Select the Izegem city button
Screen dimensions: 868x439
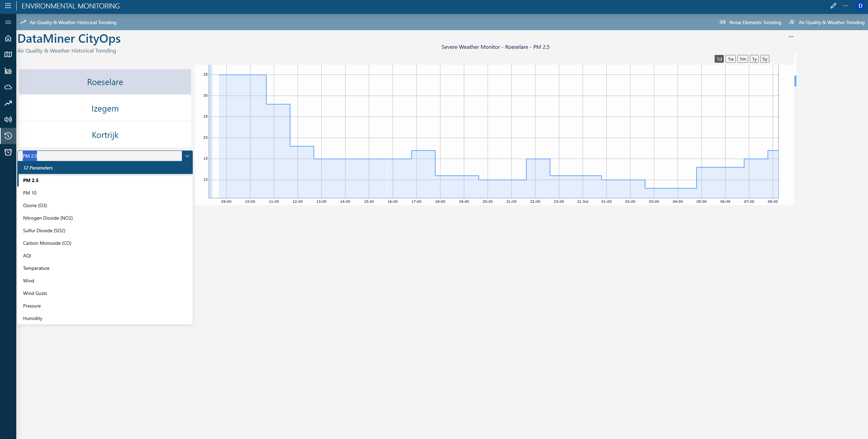click(105, 108)
